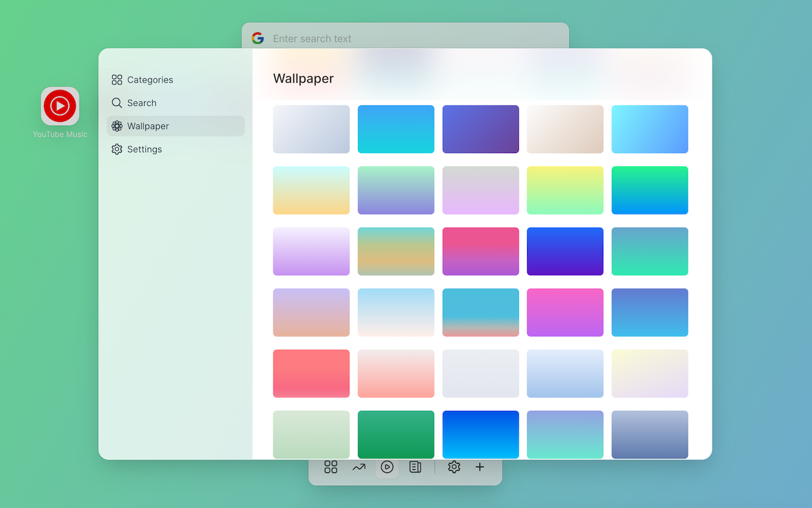This screenshot has width=812, height=508.
Task: Click the Google logo in the search bar
Action: point(258,38)
